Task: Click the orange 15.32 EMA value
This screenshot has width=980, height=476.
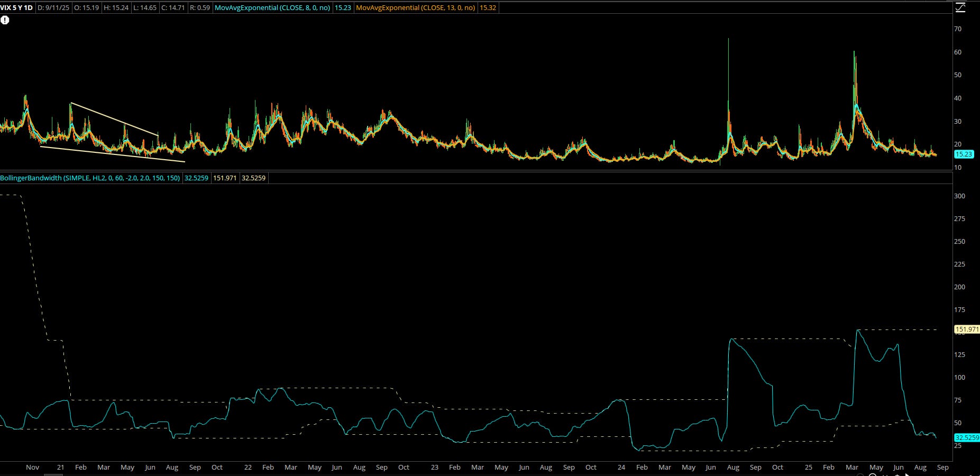Action: click(x=488, y=8)
